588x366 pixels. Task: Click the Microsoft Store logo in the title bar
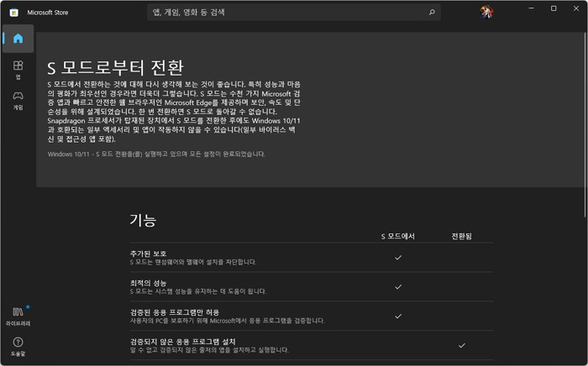point(14,13)
